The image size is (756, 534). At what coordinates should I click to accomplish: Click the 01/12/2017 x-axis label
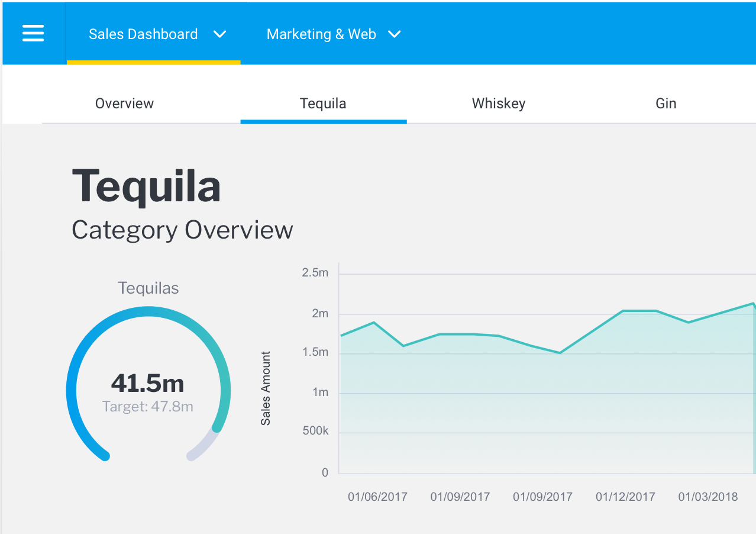(x=625, y=497)
